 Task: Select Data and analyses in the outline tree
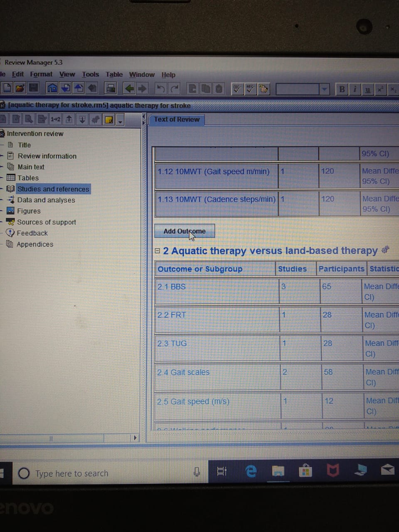click(46, 200)
